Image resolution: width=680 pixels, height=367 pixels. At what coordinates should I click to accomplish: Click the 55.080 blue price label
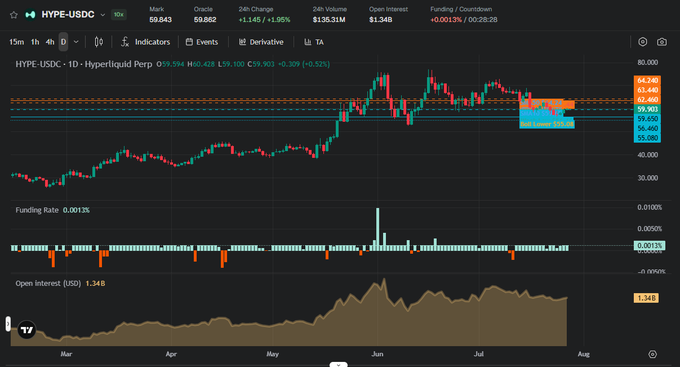(647, 138)
